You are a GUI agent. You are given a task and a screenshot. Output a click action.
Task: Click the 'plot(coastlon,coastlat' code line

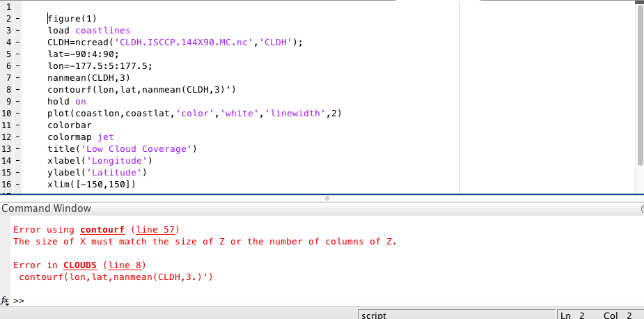pyautogui.click(x=194, y=114)
